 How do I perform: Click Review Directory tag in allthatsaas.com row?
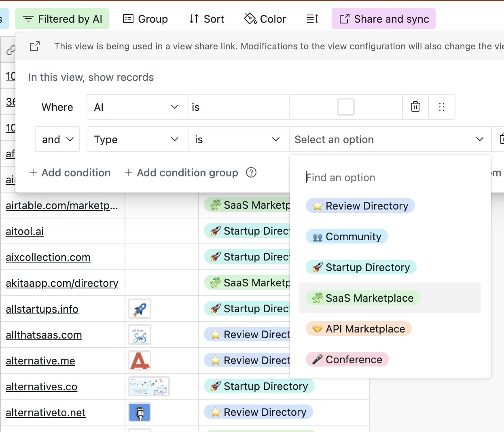pos(247,335)
